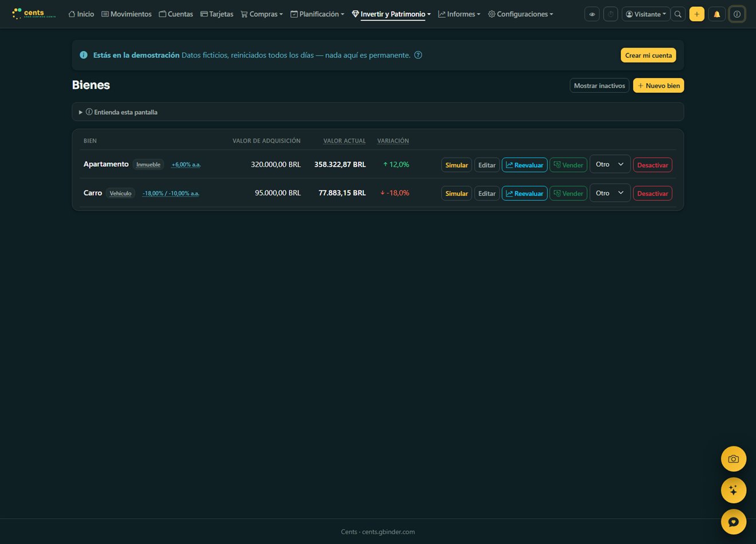This screenshot has height=544, width=756.
Task: Open Otro dropdown in Apartamento row
Action: tap(610, 164)
